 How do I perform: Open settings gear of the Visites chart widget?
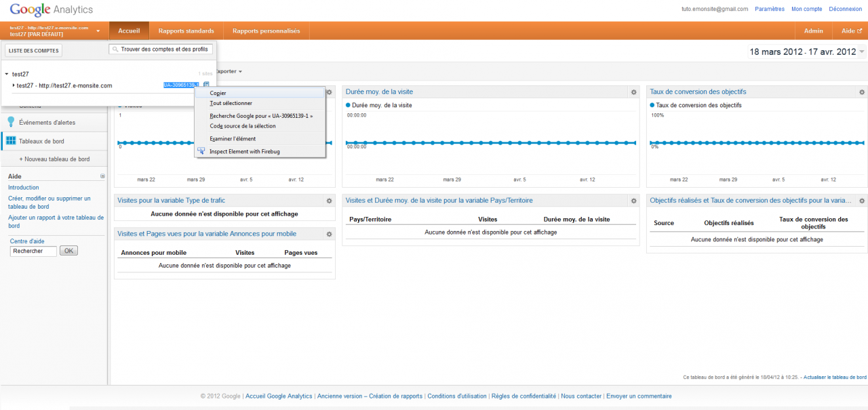pyautogui.click(x=329, y=92)
